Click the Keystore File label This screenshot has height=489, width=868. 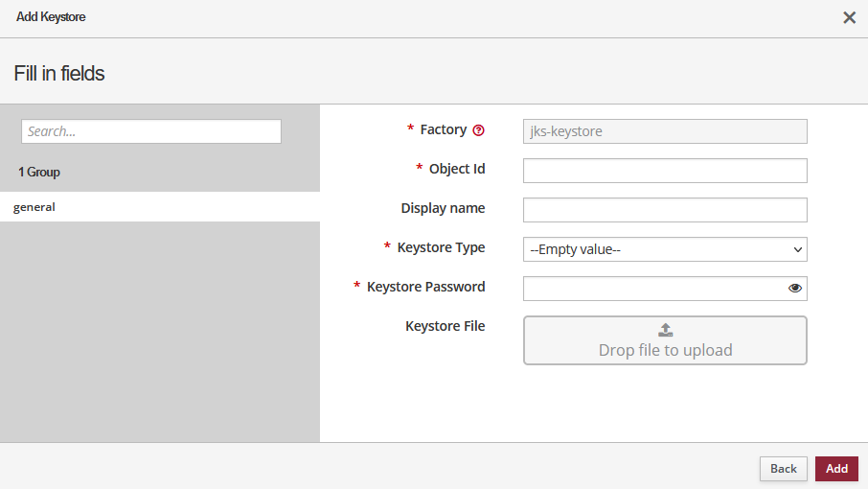point(445,326)
